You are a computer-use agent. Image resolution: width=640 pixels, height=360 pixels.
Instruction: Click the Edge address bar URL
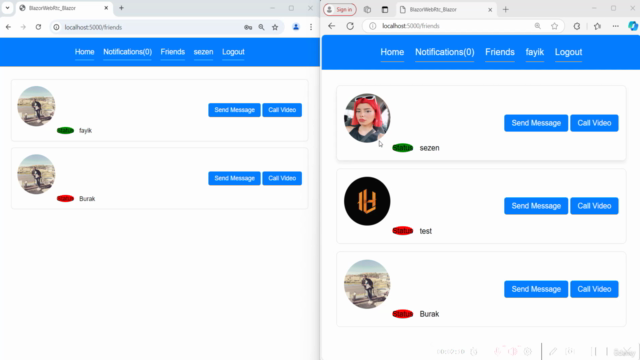[411, 26]
